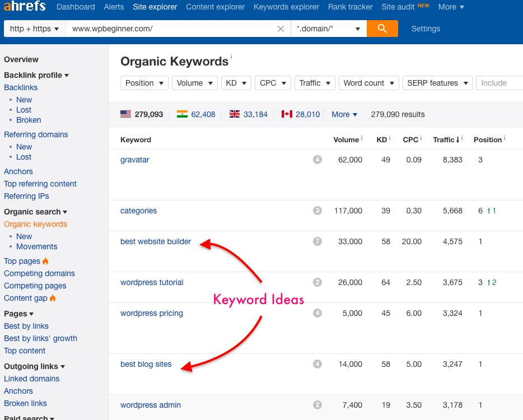The width and height of the screenshot is (523, 420).
Task: Open the http + https protocol dropdown
Action: (x=35, y=29)
